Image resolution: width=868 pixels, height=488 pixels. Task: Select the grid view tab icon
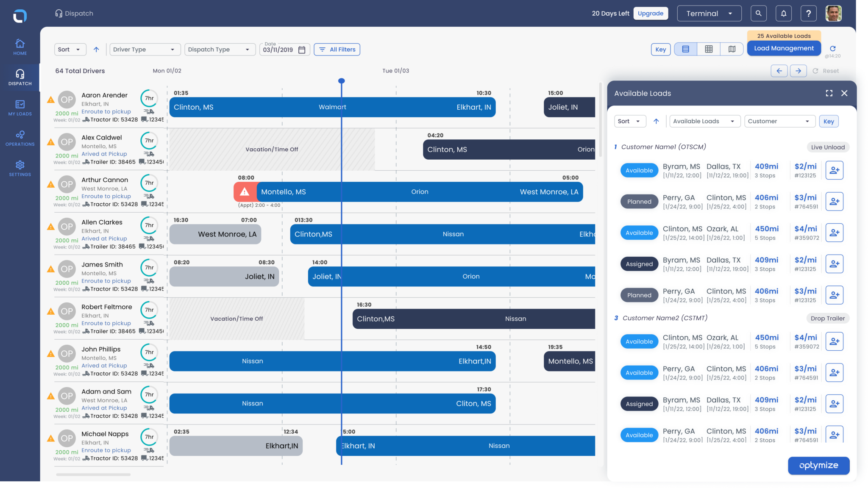pos(709,49)
